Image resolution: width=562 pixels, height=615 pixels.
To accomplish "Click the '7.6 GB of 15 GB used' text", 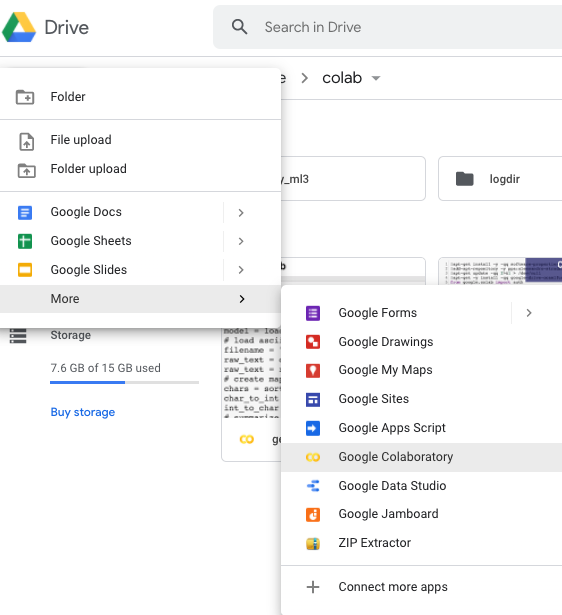I will coord(105,368).
